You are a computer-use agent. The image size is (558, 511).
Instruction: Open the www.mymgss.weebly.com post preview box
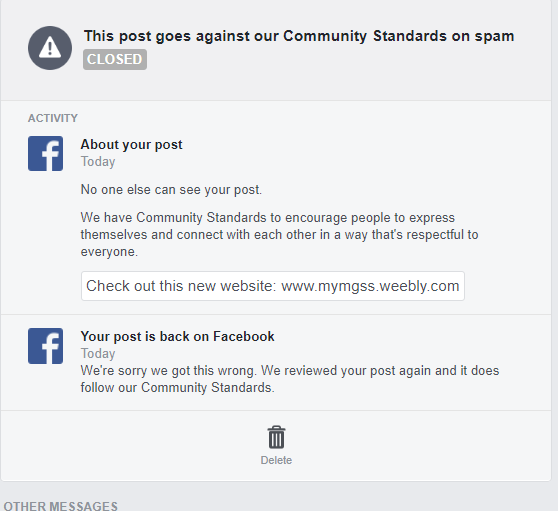pos(273,286)
